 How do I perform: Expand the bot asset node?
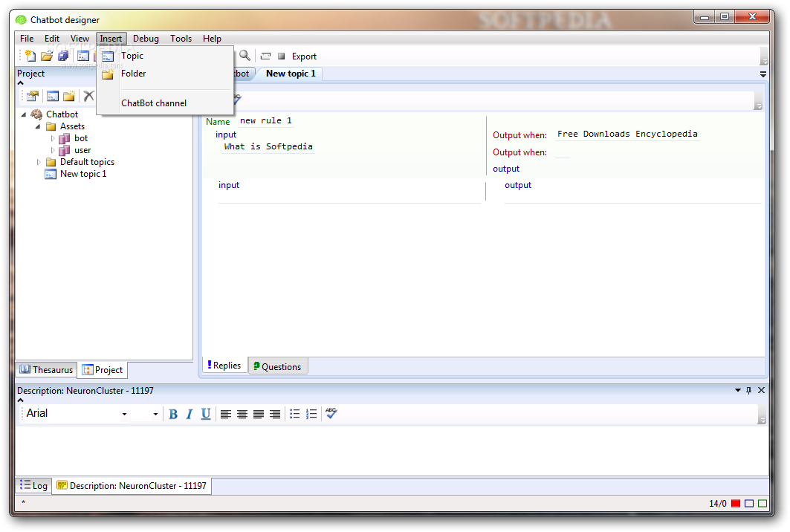(53, 138)
